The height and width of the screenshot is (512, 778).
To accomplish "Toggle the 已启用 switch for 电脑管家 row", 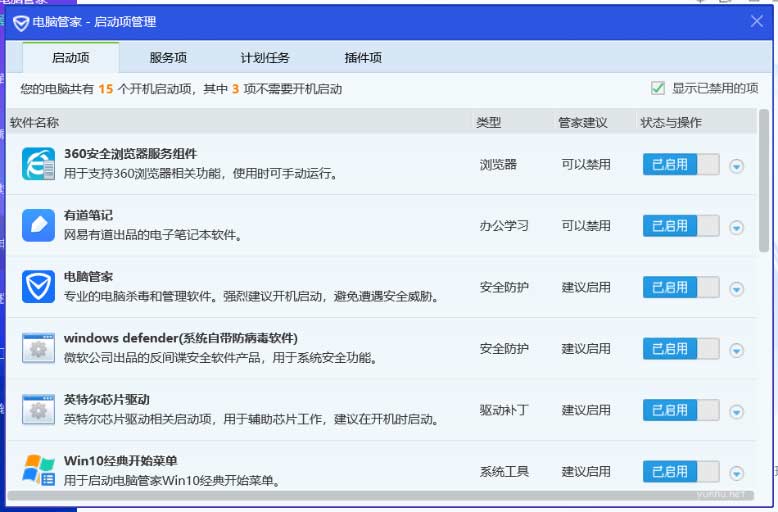I will pos(681,287).
